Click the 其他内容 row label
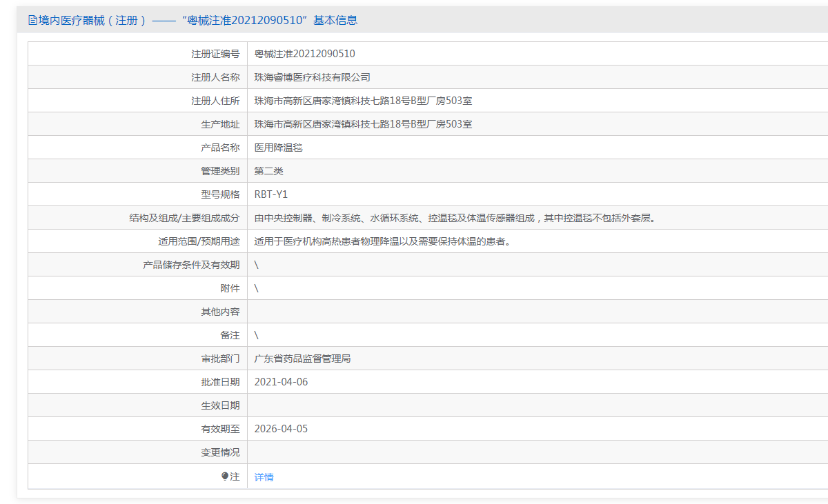The image size is (828, 504). 220,312
